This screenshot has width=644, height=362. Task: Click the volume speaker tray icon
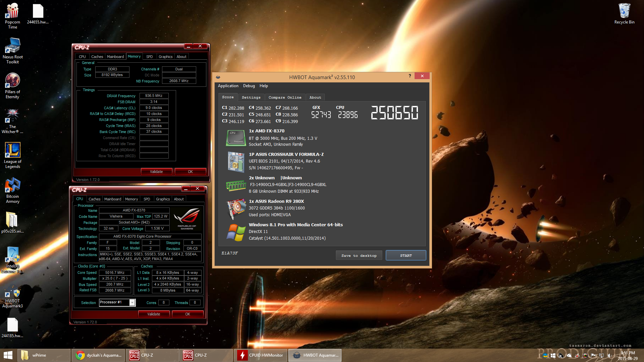coord(609,356)
